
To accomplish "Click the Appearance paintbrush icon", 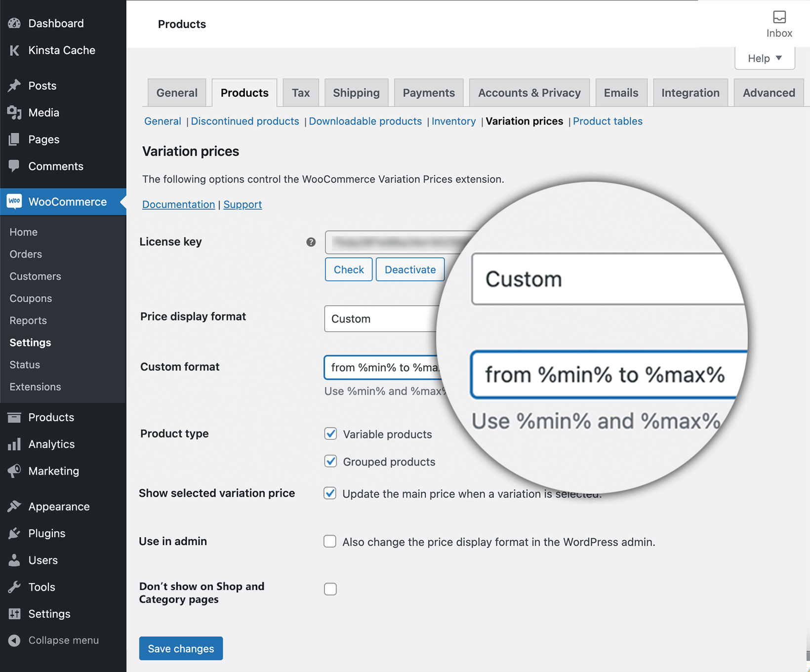I will click(x=14, y=507).
